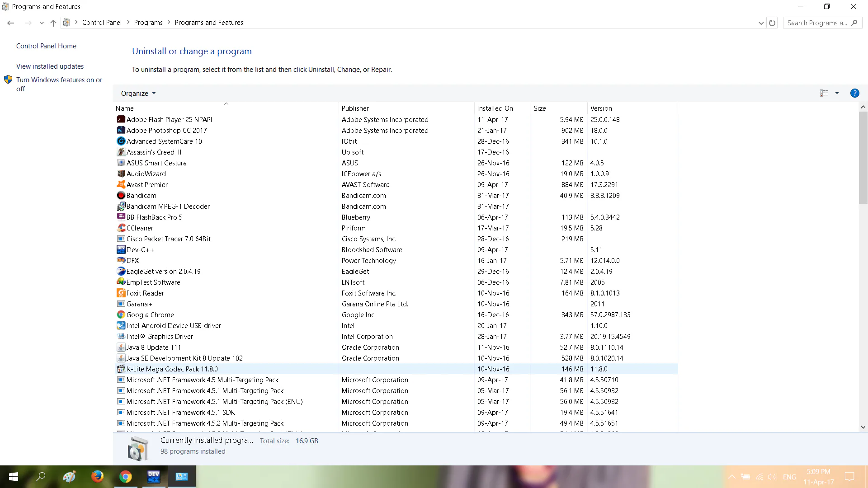Open the Action Center notifications icon
This screenshot has width=868, height=488.
tap(849, 476)
